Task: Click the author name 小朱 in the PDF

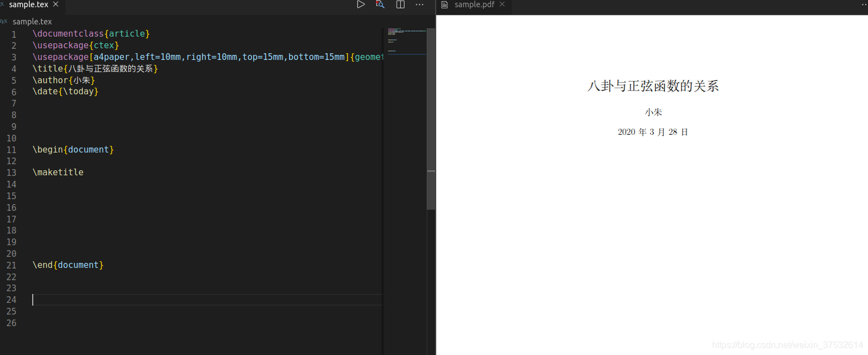Action: [x=653, y=112]
